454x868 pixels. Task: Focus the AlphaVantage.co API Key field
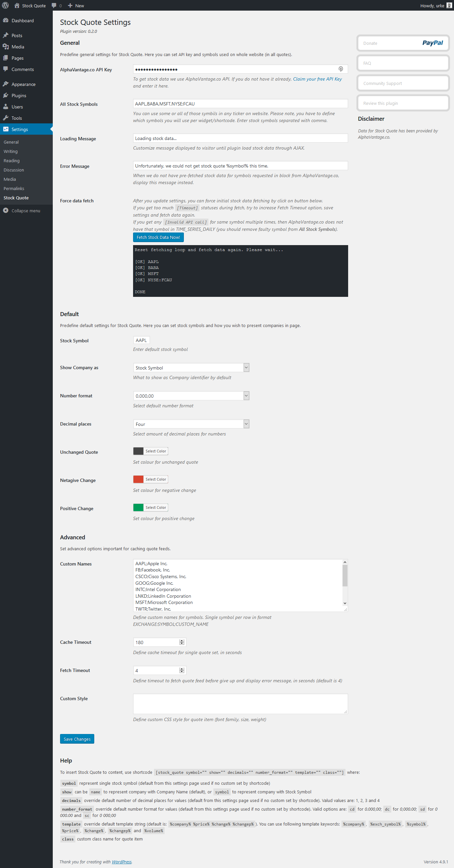240,69
